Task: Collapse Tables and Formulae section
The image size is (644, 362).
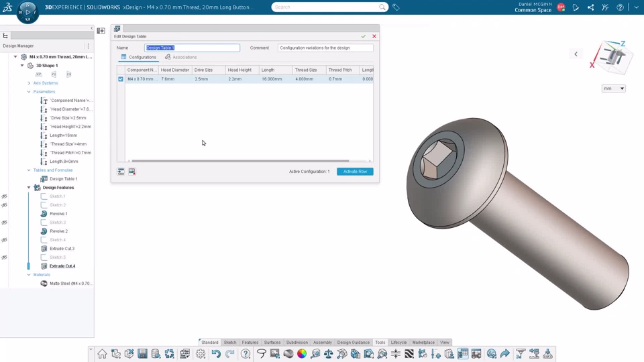Action: tap(29, 170)
